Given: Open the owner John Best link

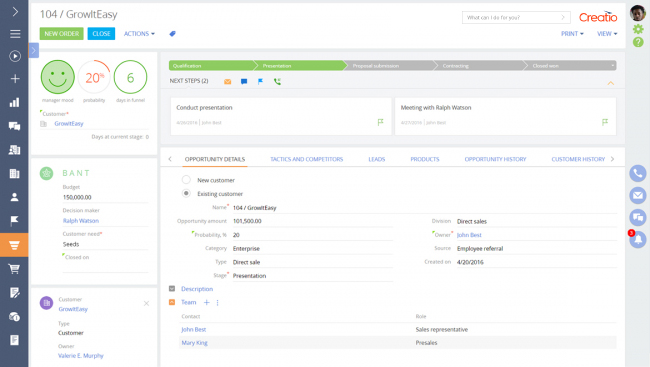Looking at the screenshot, I should coord(469,235).
